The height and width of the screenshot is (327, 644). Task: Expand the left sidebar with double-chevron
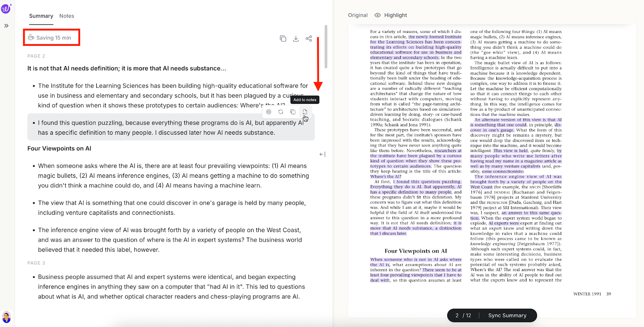point(6,26)
